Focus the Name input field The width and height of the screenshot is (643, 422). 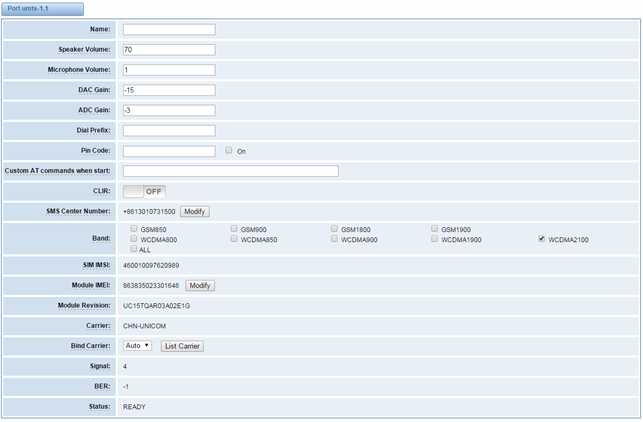[x=169, y=30]
